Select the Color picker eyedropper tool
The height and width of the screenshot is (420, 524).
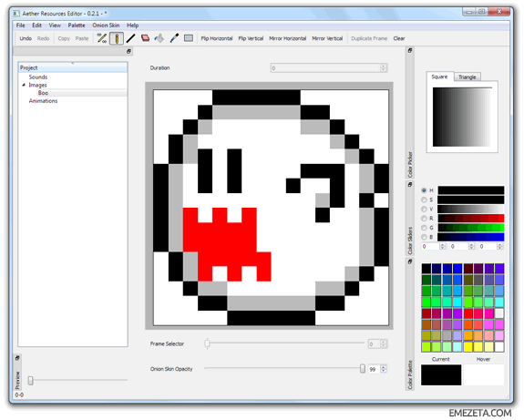(x=174, y=38)
